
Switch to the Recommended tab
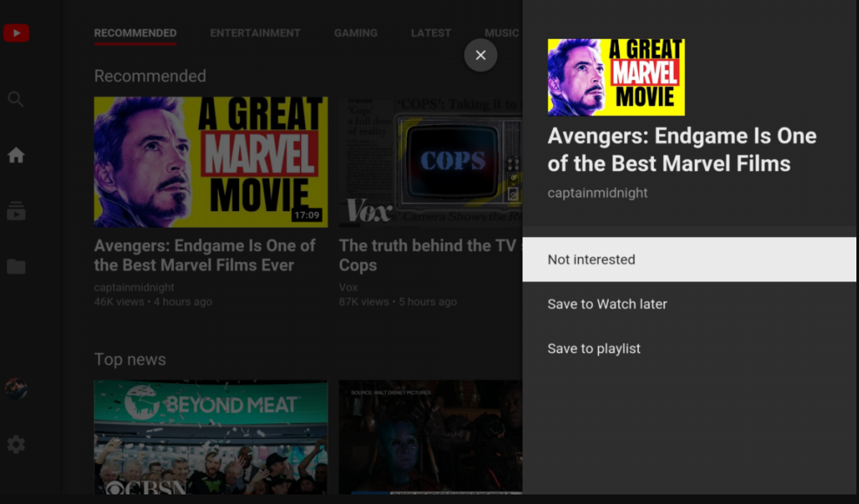coord(136,33)
